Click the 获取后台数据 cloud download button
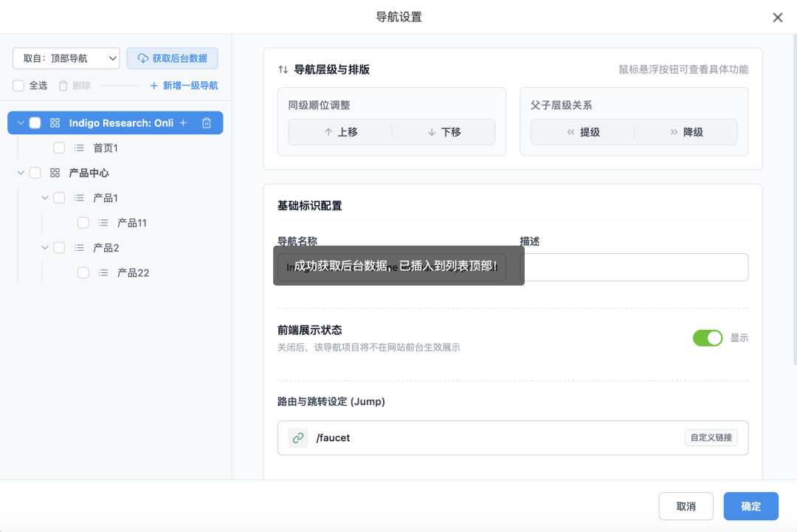The height and width of the screenshot is (532, 797). pyautogui.click(x=172, y=58)
